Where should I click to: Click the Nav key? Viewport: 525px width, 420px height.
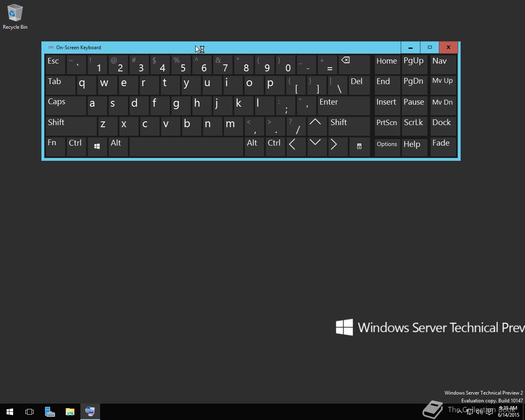tap(443, 65)
